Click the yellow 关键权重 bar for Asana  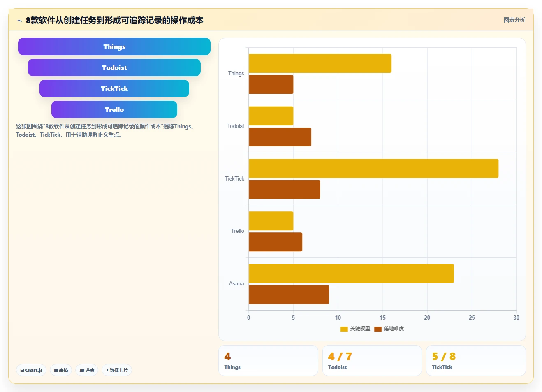pos(351,274)
